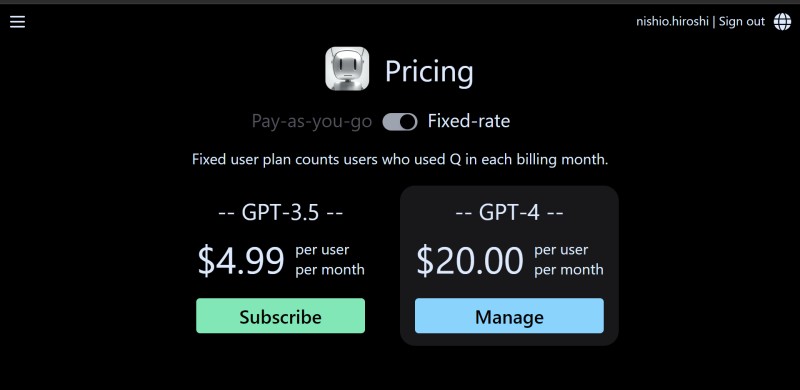Click the globe language icon
This screenshot has height=390, width=800.
(782, 21)
